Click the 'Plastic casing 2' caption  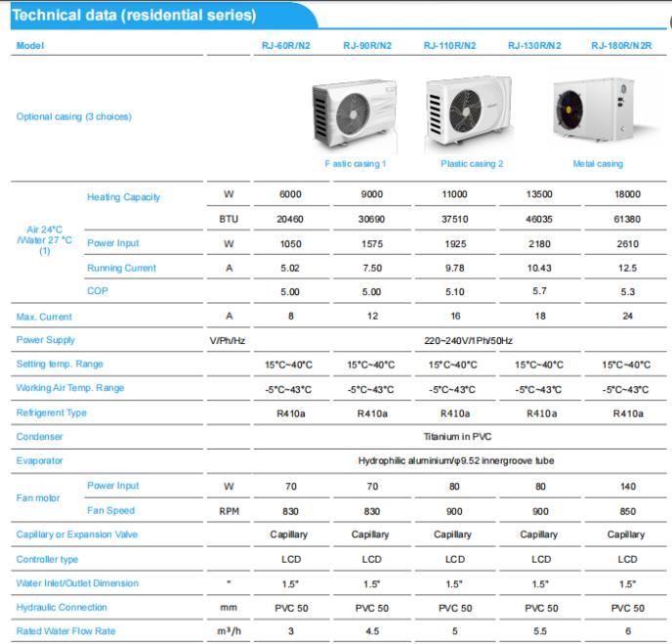tap(472, 163)
